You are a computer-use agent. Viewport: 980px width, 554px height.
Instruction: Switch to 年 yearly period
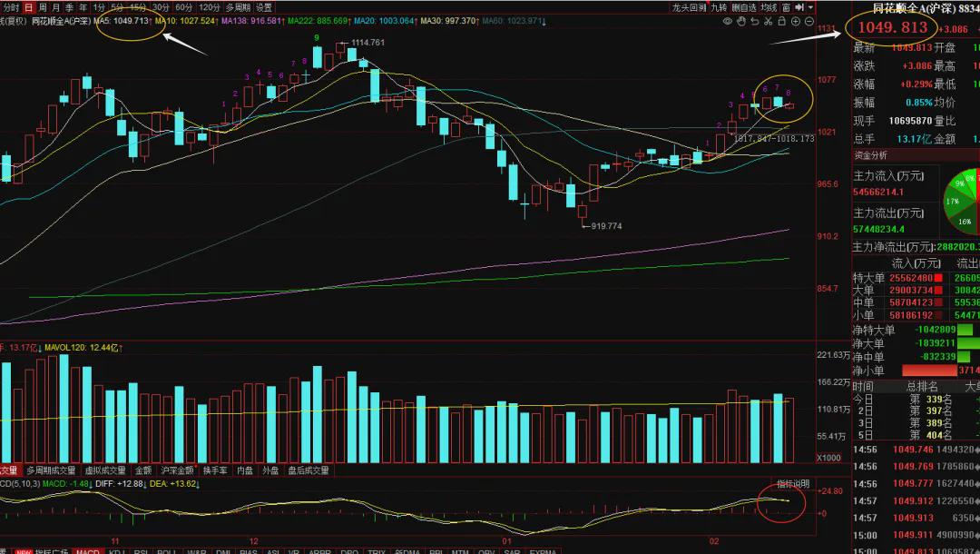[83, 7]
